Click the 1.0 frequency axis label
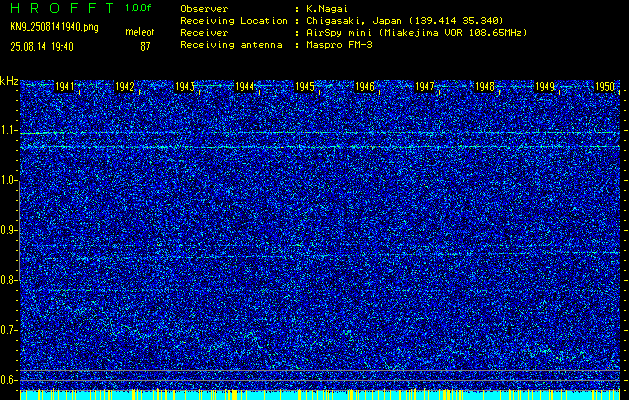This screenshot has width=629, height=400. [8, 180]
